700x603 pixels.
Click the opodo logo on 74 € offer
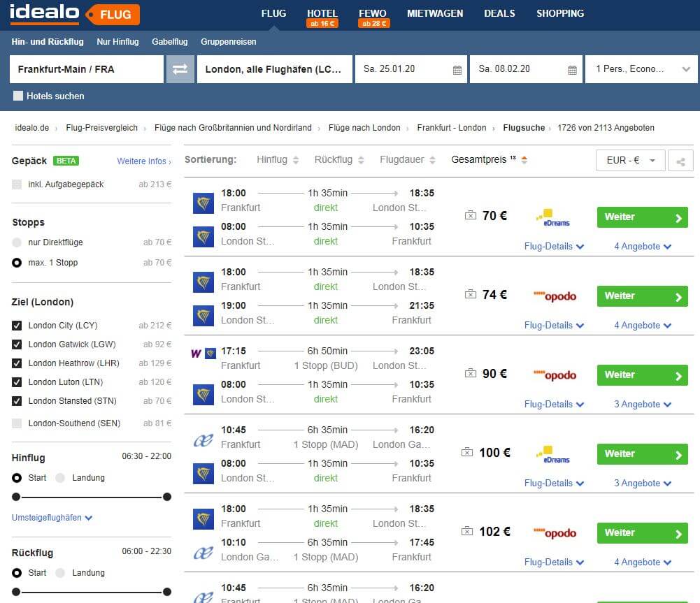coord(555,296)
